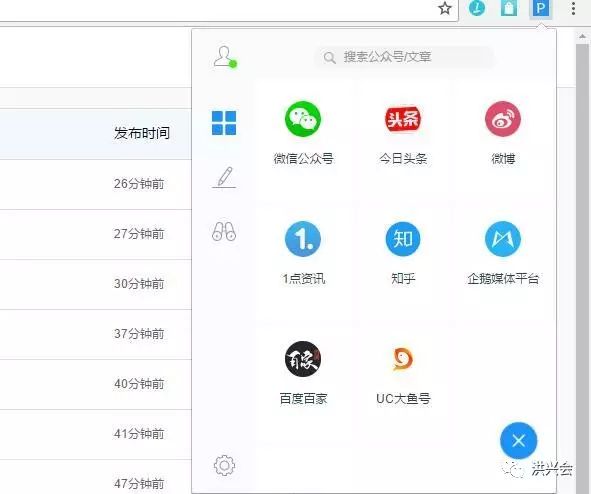Screen dimensions: 591x494
Task: Click the shopping bag extension icon
Action: [509, 8]
